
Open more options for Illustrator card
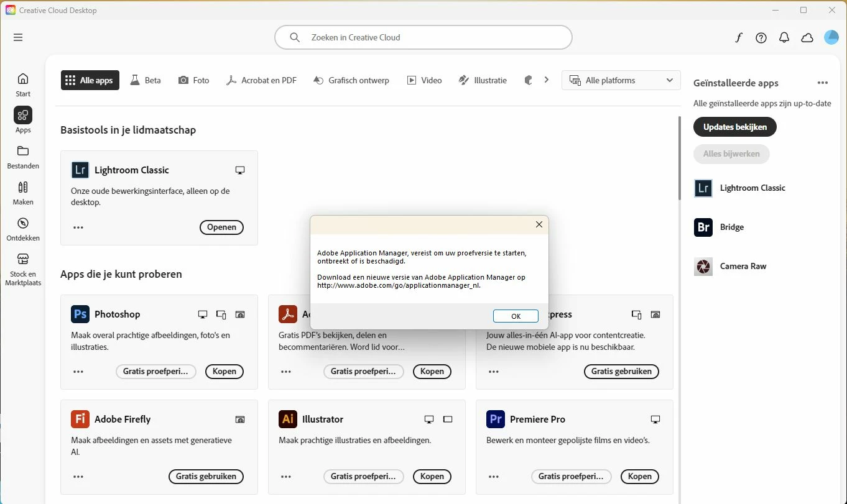tap(286, 477)
